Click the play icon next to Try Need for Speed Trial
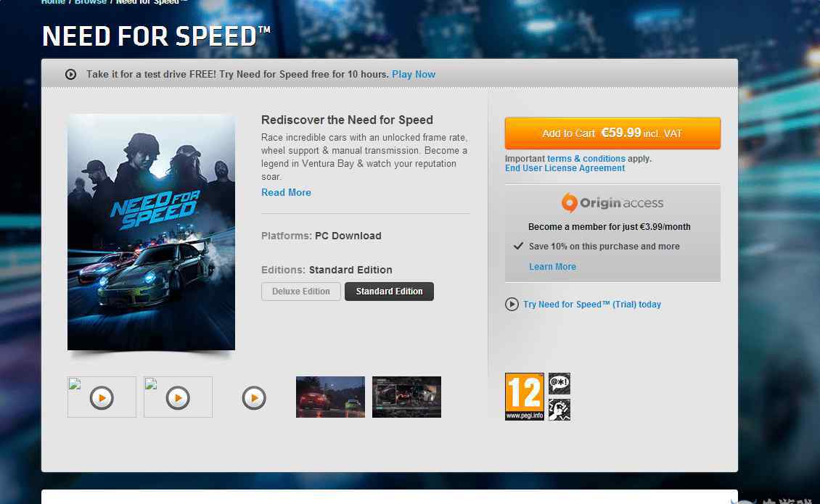Viewport: 820px width, 504px height. (x=512, y=305)
